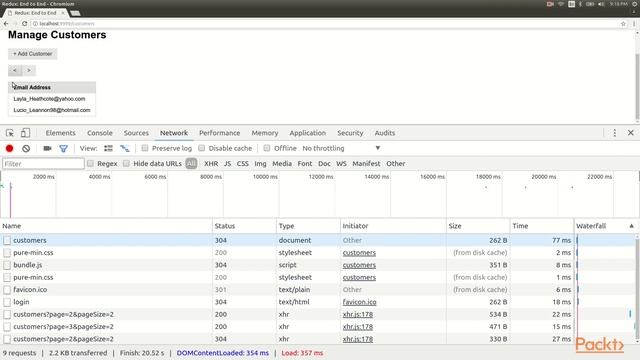The height and width of the screenshot is (360, 640).
Task: Open the Security tab
Action: [x=350, y=133]
